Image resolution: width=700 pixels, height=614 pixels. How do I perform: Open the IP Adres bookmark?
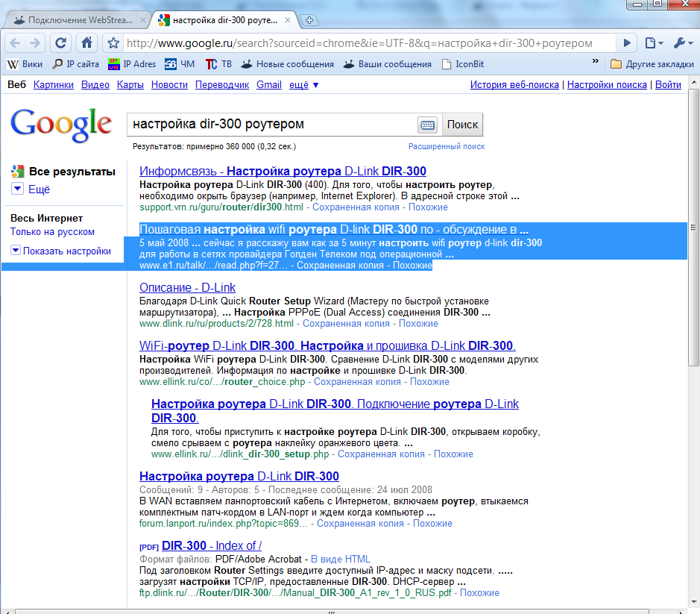(x=132, y=64)
